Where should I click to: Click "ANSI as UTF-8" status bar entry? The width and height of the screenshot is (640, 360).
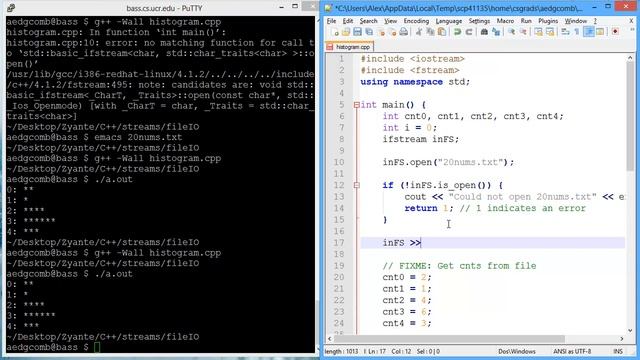(x=572, y=351)
